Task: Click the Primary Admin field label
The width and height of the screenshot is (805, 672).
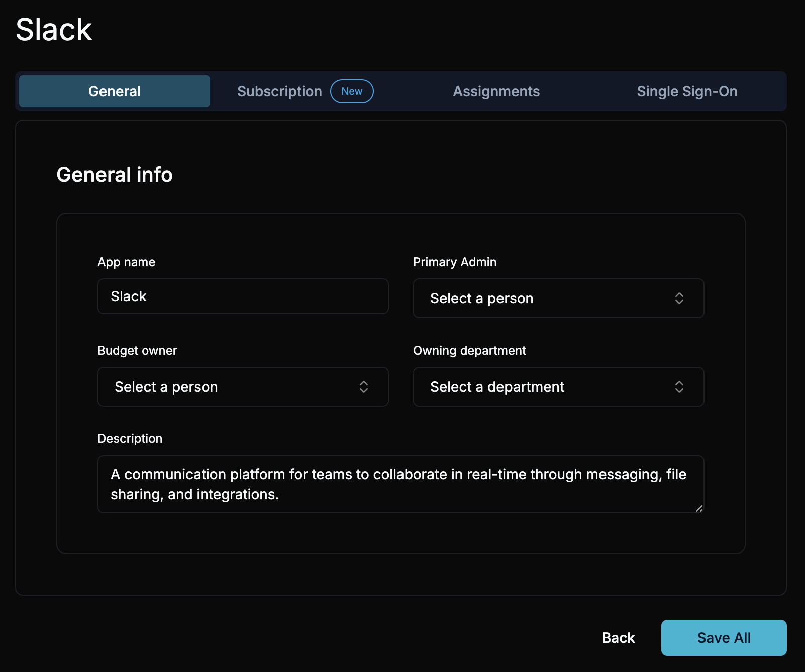Action: coord(454,262)
